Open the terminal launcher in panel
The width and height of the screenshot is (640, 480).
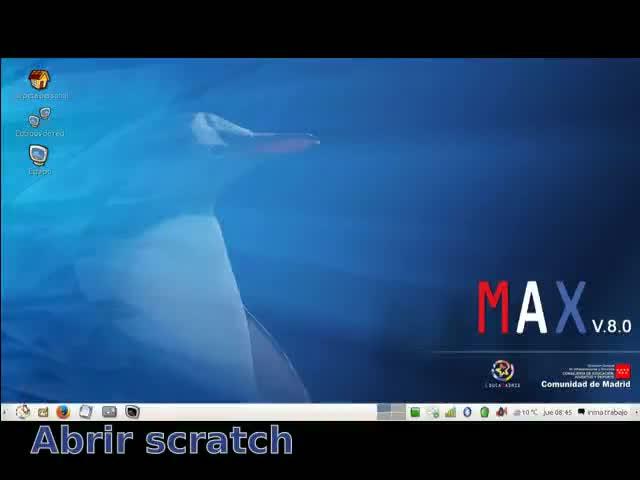[132, 412]
